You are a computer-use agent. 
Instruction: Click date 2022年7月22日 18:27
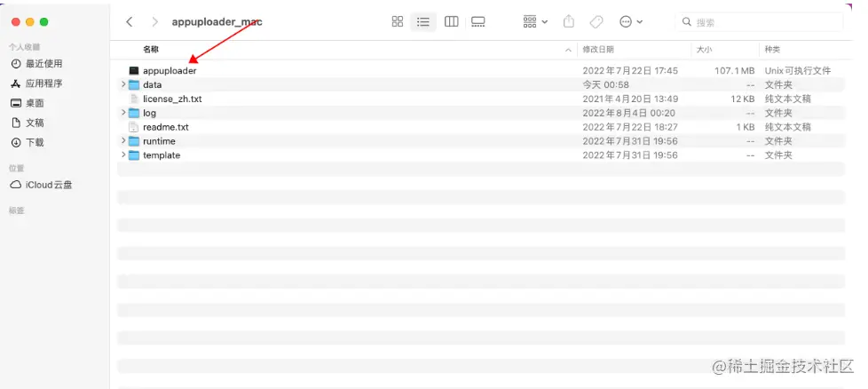pos(630,127)
